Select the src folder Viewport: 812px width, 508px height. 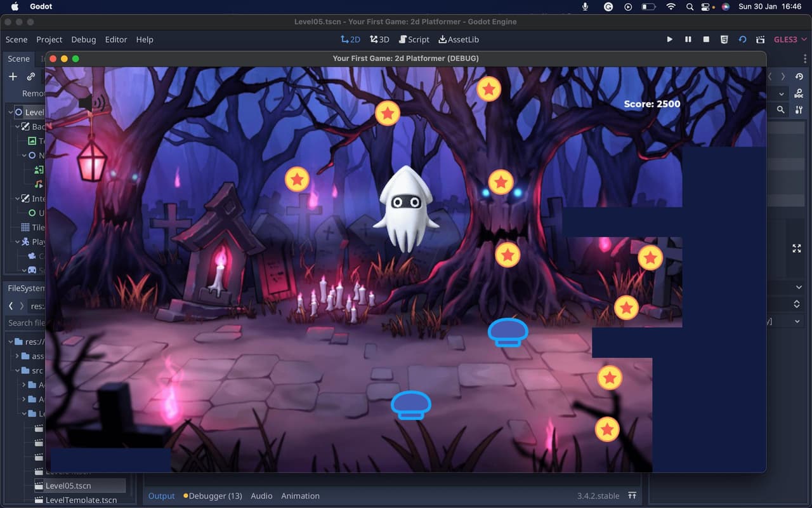click(x=32, y=371)
